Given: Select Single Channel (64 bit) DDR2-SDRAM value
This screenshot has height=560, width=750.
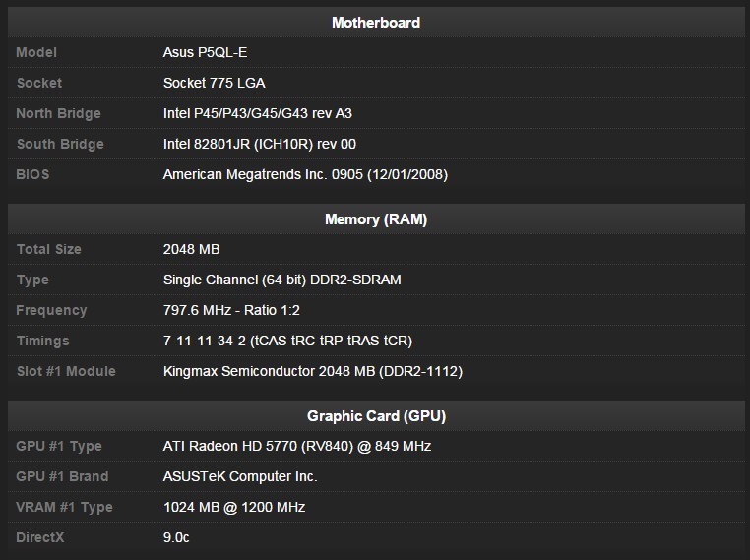Looking at the screenshot, I should pyautogui.click(x=282, y=280).
